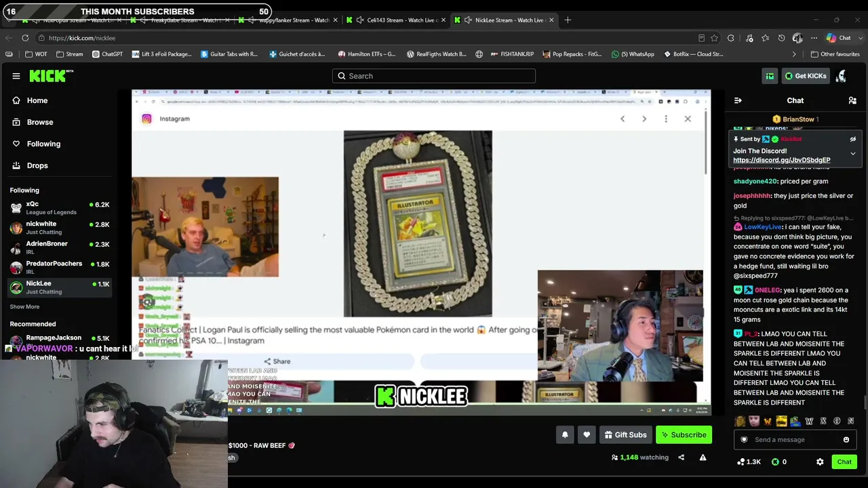Bookmark this page with the star icon
Viewport: 868px width, 488px height.
715,38
